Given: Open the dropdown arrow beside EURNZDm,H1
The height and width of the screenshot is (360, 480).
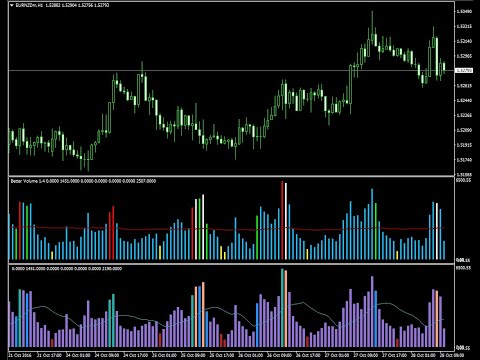Looking at the screenshot, I should coord(12,5).
